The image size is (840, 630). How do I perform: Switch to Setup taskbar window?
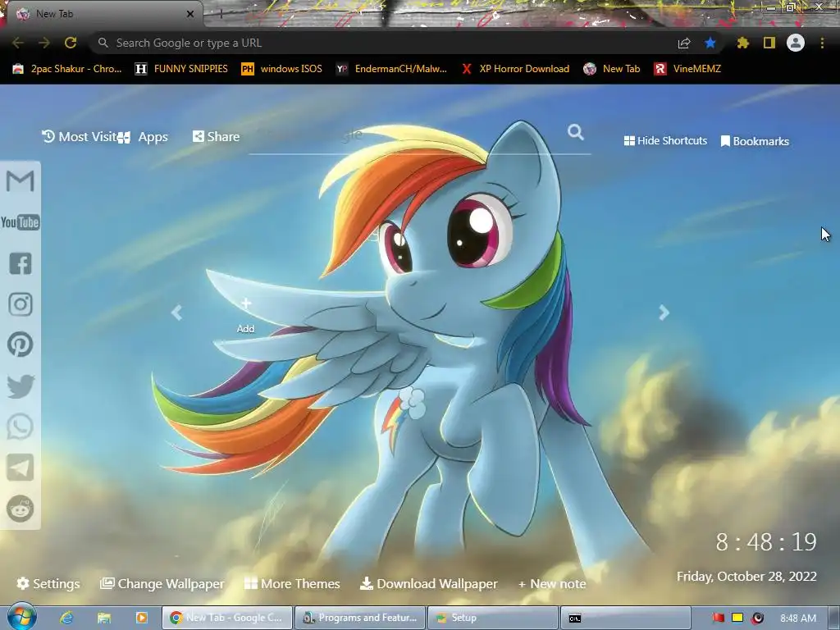[x=493, y=618]
